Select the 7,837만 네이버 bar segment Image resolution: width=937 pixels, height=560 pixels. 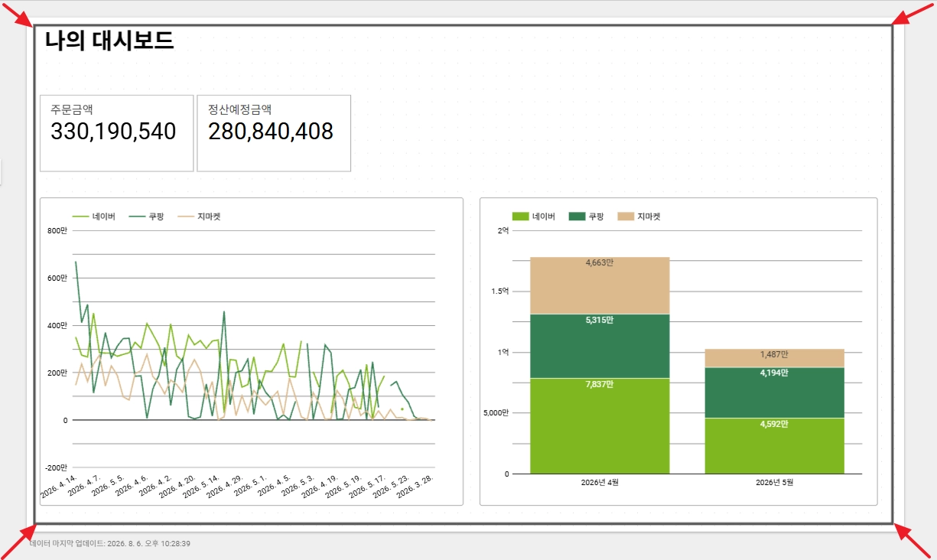coord(600,425)
